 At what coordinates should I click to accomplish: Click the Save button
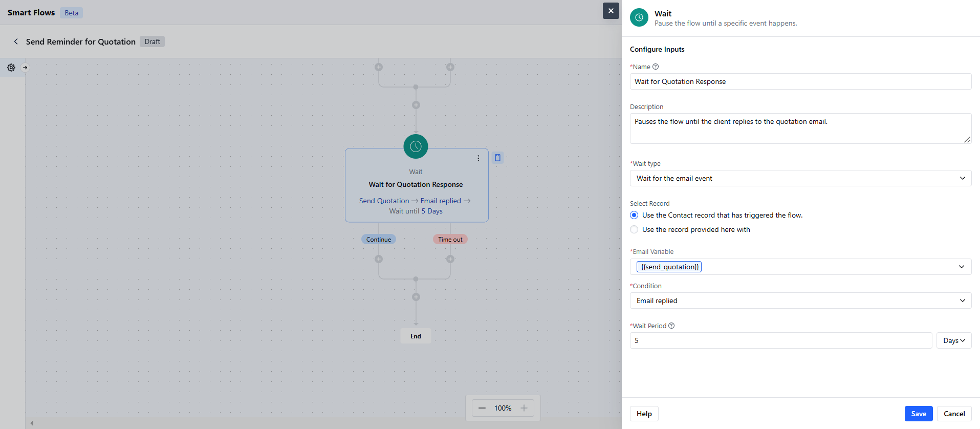pyautogui.click(x=919, y=414)
